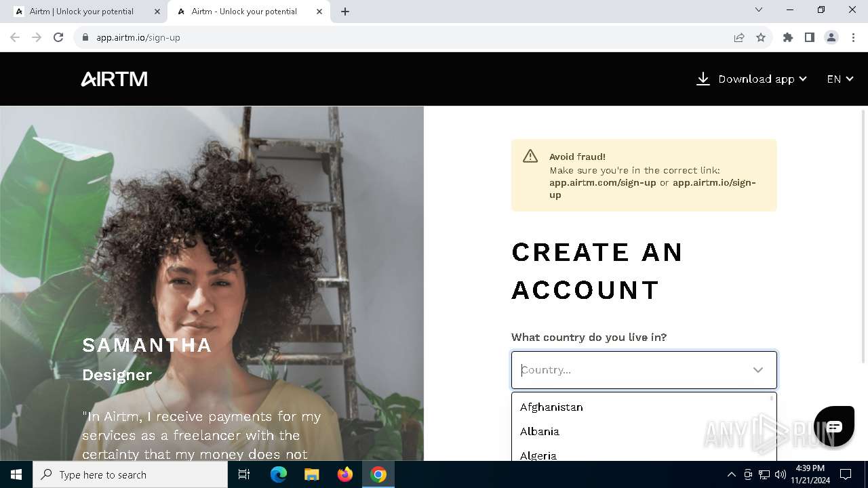868x488 pixels.
Task: Share this page icon
Action: point(739,37)
